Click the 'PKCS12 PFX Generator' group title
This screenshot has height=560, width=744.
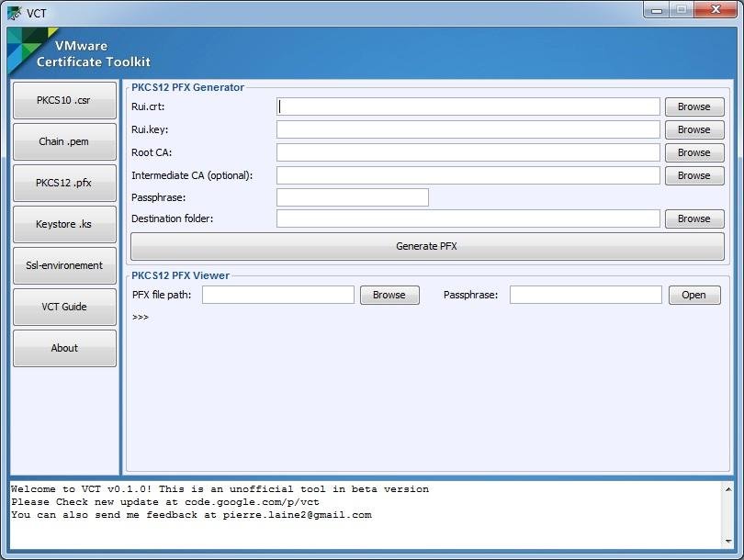tap(188, 87)
